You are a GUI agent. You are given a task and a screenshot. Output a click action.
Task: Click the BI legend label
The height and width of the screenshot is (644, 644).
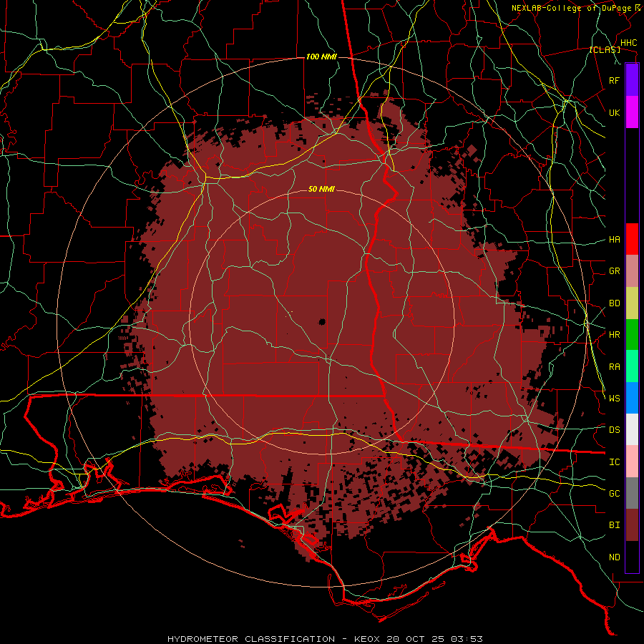[x=614, y=525]
